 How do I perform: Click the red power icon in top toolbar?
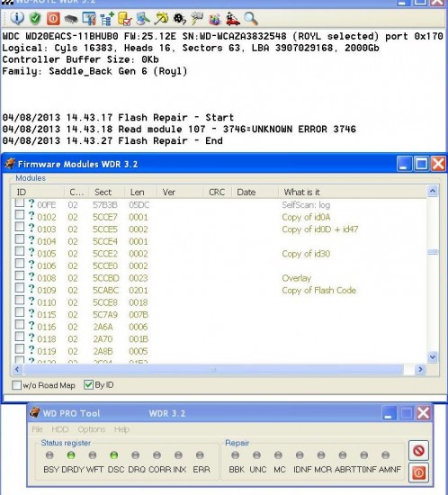(x=53, y=19)
